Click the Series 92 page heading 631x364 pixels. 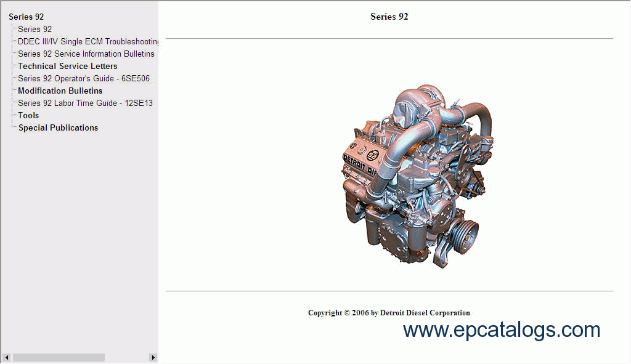pos(389,17)
